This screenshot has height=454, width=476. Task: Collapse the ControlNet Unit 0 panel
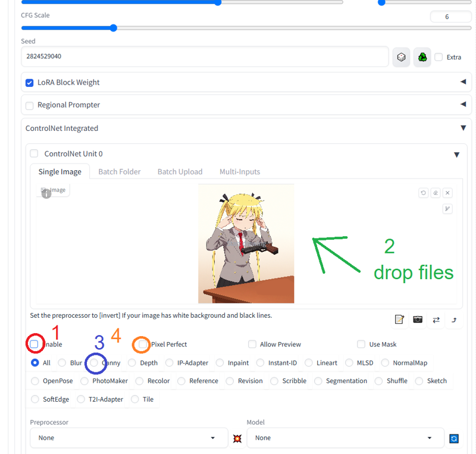tap(456, 155)
